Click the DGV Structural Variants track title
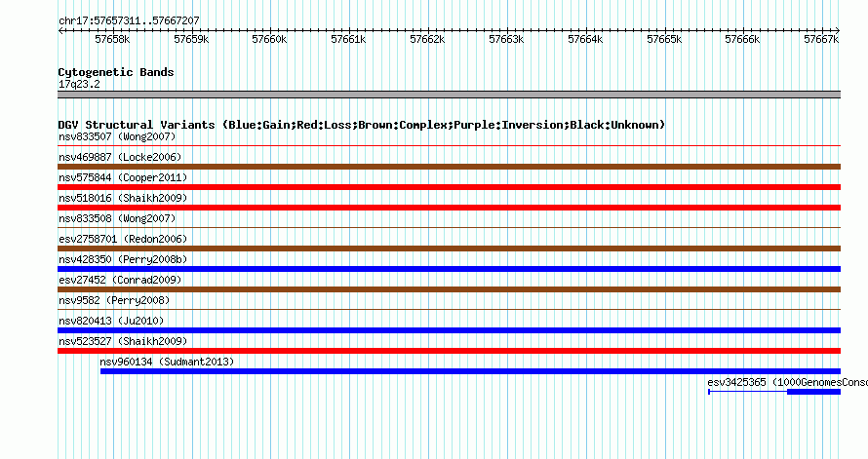The width and height of the screenshot is (868, 459). (361, 125)
